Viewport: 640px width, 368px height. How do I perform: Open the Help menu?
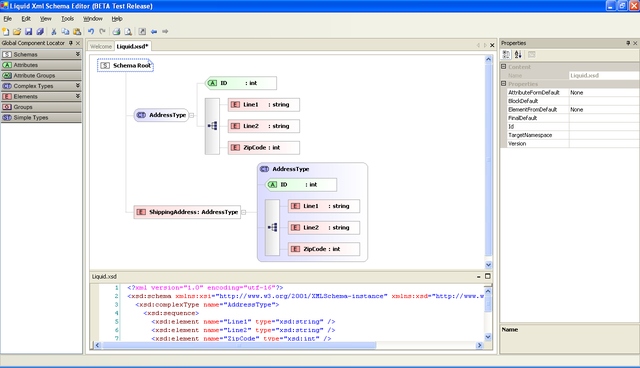pos(117,19)
